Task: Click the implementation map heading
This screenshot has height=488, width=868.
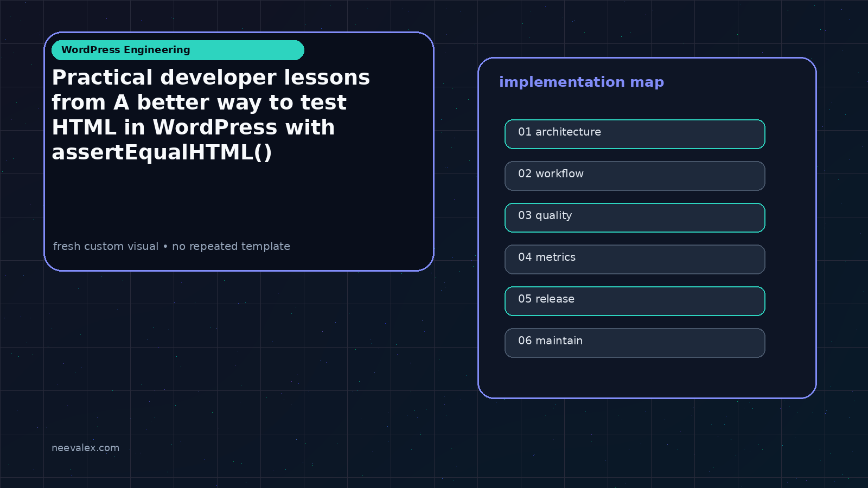Action: 582,82
